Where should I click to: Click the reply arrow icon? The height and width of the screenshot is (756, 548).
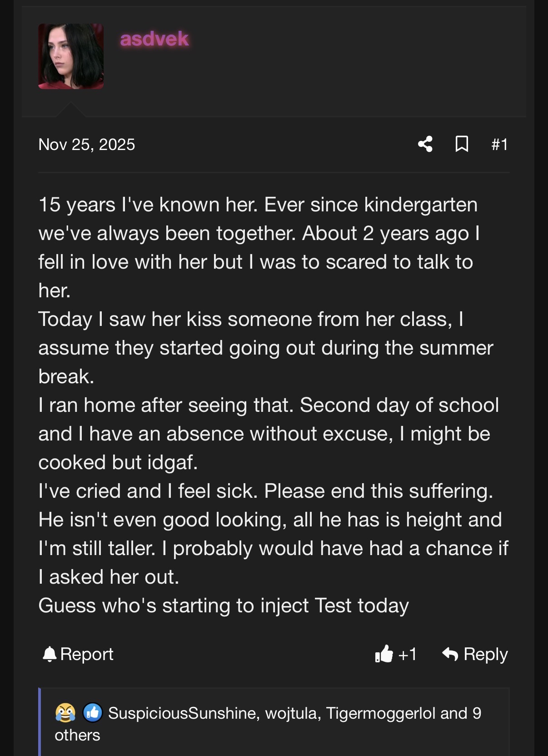pos(450,654)
